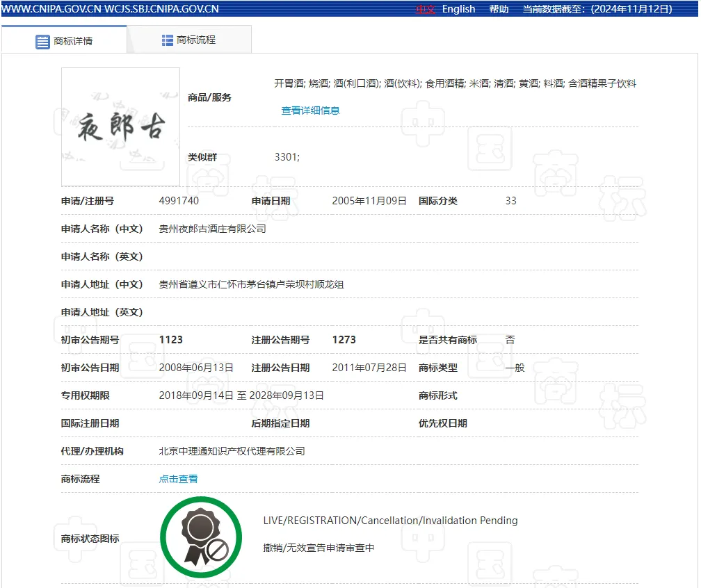The image size is (701, 588).
Task: Click the 申请/注册号 field label
Action: [x=87, y=201]
